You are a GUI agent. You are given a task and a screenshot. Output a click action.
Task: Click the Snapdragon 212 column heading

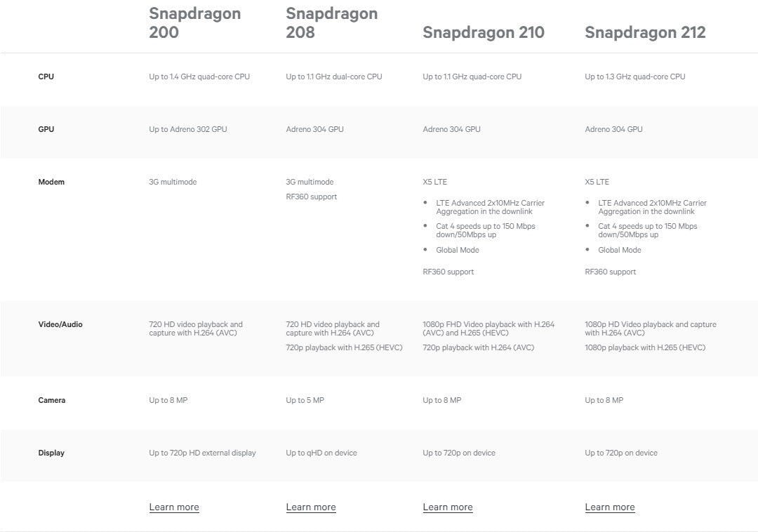pyautogui.click(x=646, y=32)
